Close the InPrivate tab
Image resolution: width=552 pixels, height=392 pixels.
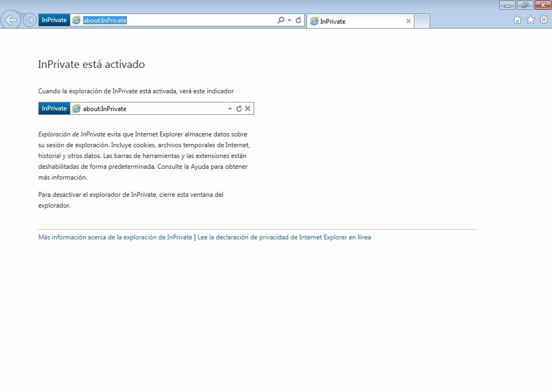(x=408, y=21)
